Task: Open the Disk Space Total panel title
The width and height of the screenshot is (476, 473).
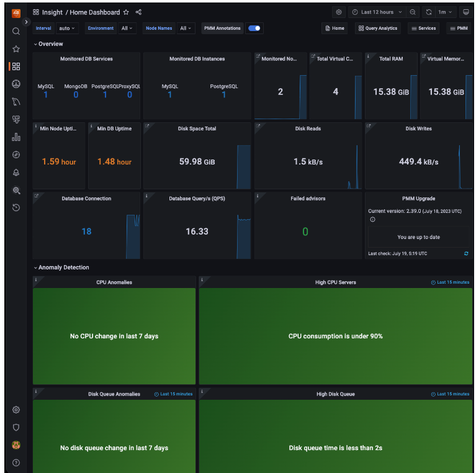Action: pos(197,128)
